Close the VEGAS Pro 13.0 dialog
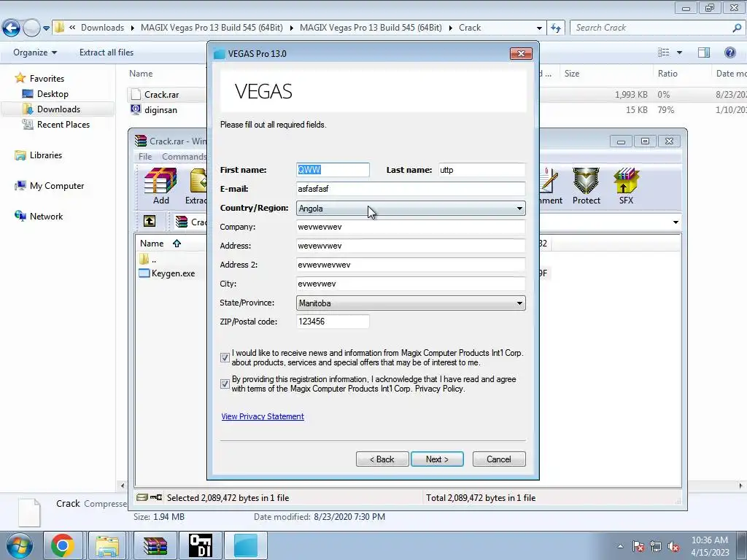The width and height of the screenshot is (747, 560). pyautogui.click(x=521, y=53)
